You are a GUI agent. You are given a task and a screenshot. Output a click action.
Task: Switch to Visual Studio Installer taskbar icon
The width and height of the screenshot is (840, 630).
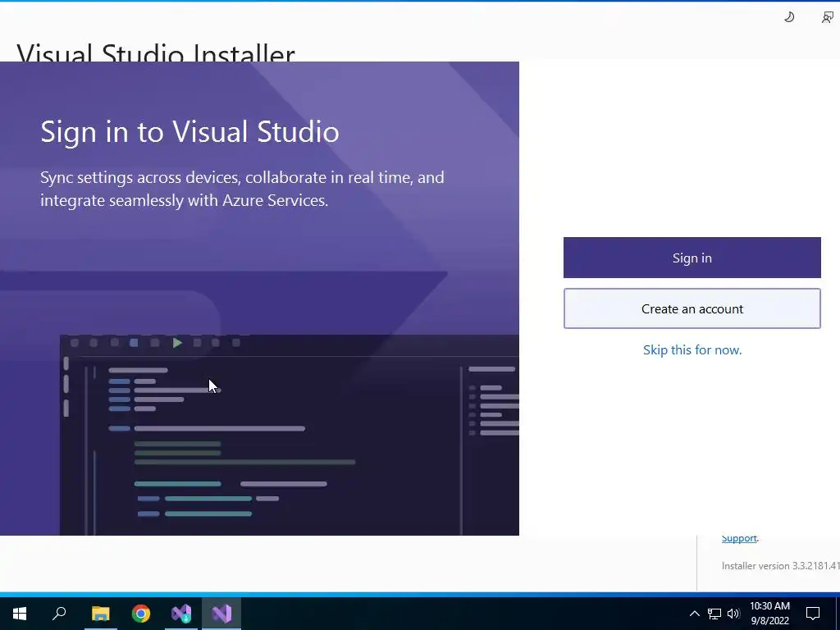[x=181, y=614]
